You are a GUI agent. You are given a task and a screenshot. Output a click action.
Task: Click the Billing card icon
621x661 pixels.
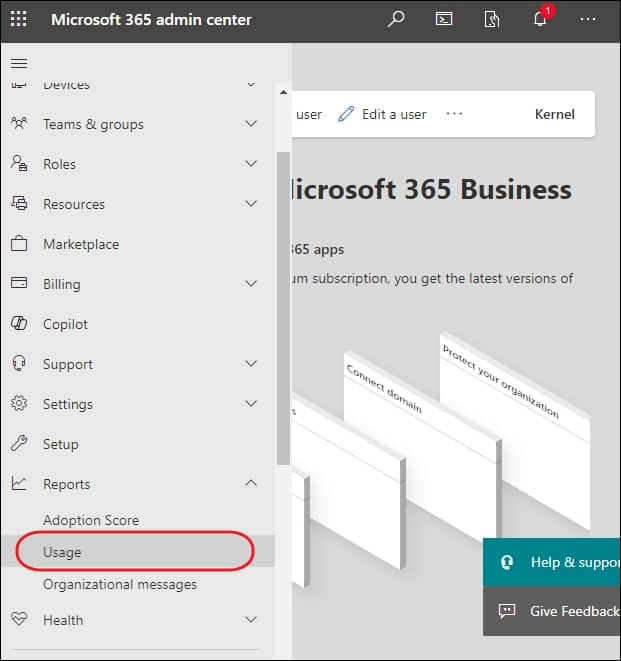[x=19, y=282]
